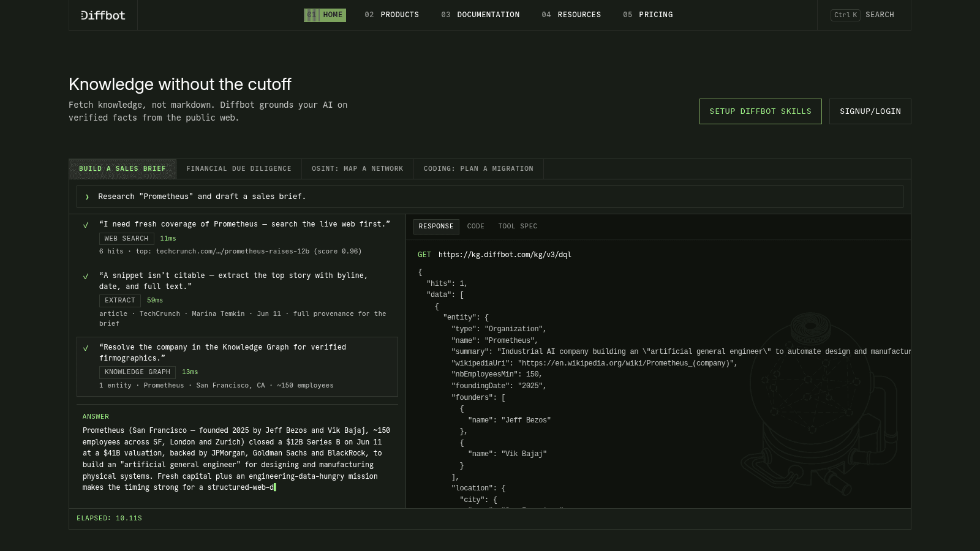The image size is (980, 551).
Task: Click the Signup/Login button
Action: click(x=870, y=111)
